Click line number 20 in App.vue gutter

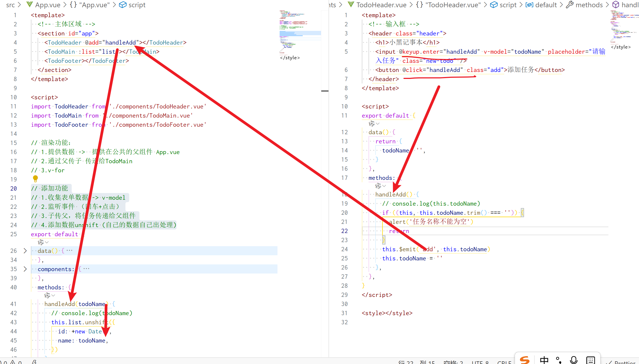click(14, 188)
